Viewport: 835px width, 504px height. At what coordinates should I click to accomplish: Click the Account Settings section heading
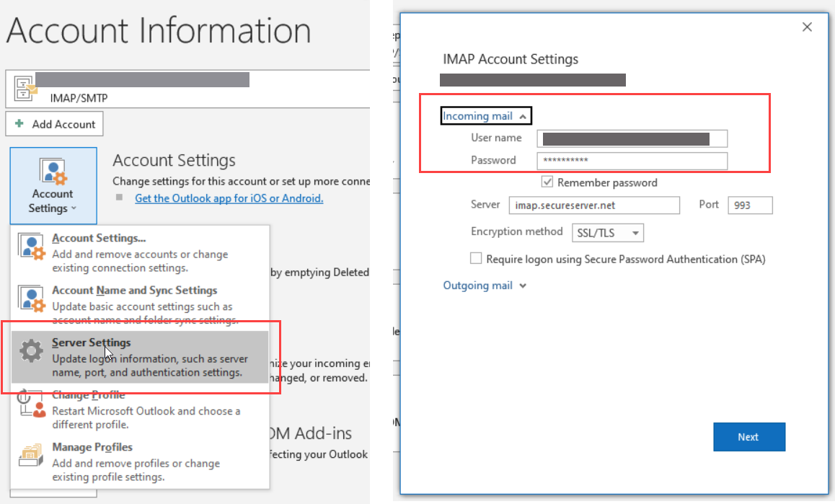[x=174, y=160]
